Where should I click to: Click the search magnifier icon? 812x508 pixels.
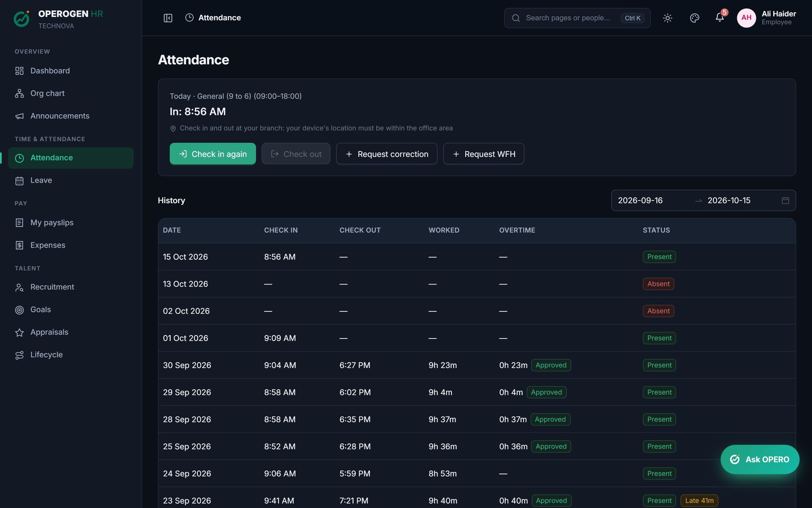516,18
